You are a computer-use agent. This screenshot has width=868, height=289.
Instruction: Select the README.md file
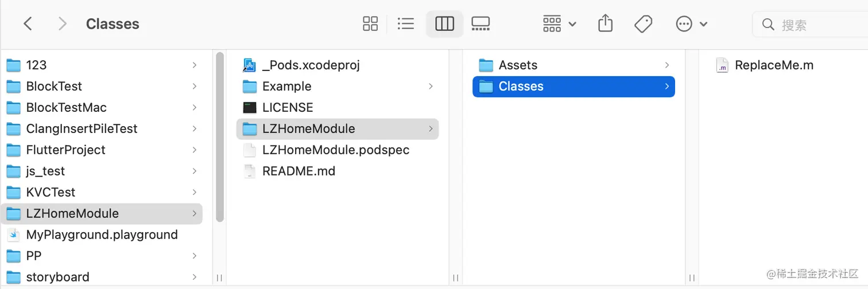click(338, 171)
